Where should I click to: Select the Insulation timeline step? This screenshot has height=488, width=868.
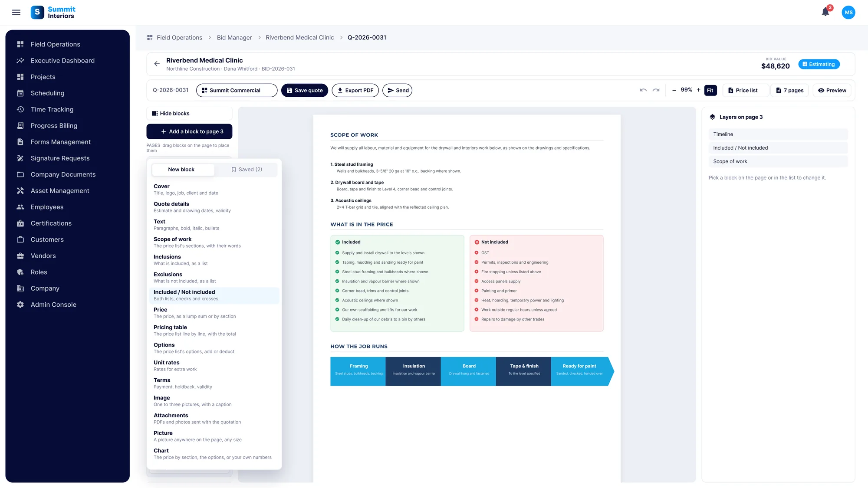(413, 371)
